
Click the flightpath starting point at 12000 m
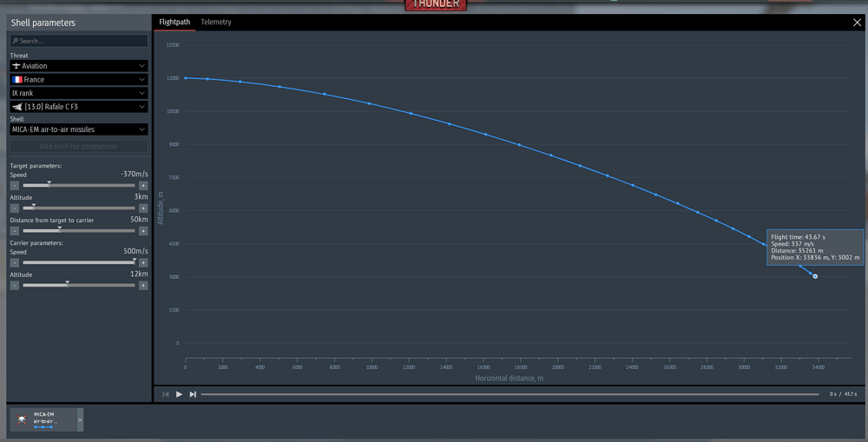[186, 78]
